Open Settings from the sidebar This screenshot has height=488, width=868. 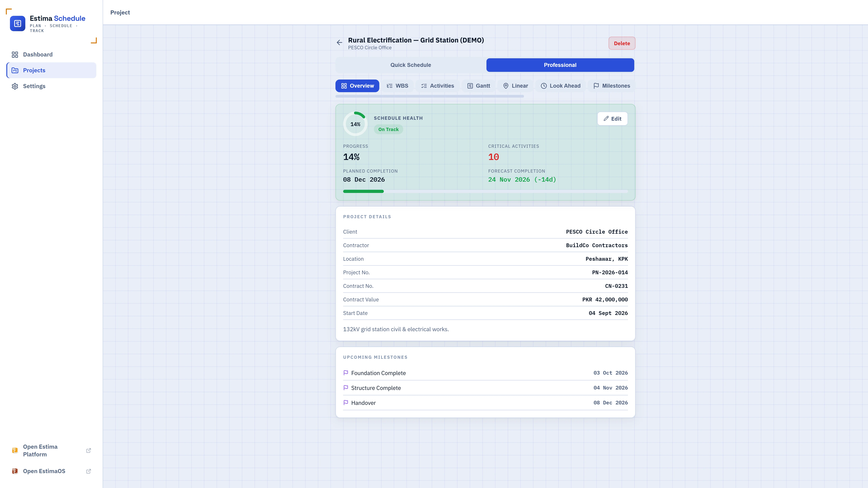tap(51, 86)
